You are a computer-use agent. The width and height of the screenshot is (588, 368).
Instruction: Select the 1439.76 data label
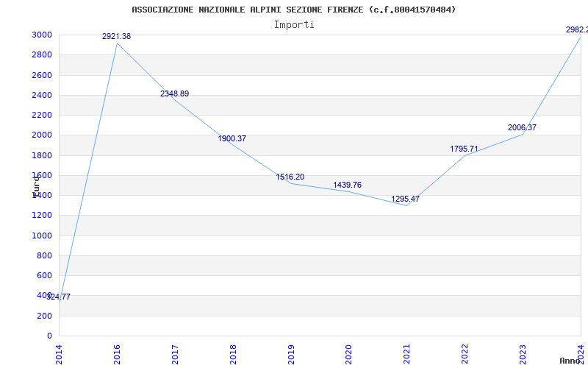click(x=347, y=185)
